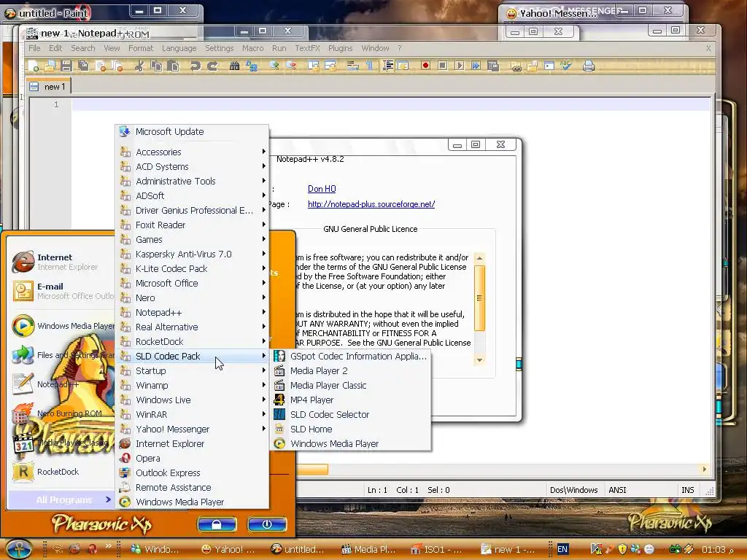Image resolution: width=747 pixels, height=560 pixels.
Task: Click the New file icon in Notepad++ toolbar
Action: (34, 66)
